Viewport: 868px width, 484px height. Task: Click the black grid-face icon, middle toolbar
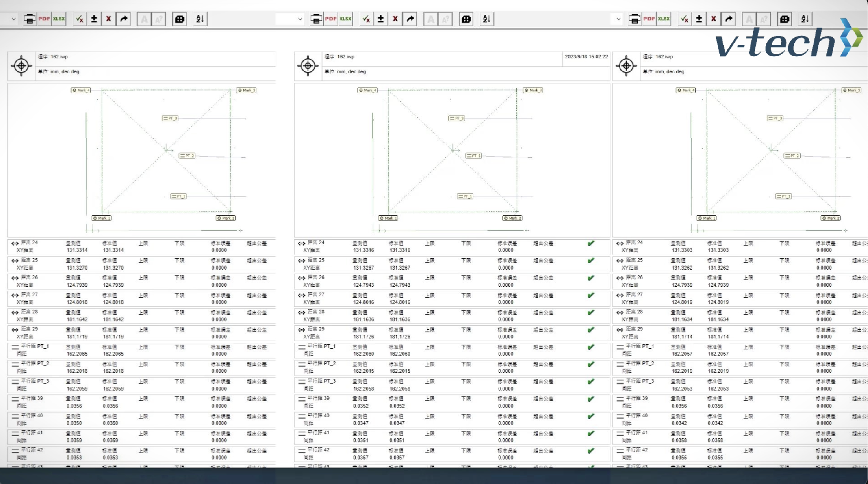[x=466, y=19]
